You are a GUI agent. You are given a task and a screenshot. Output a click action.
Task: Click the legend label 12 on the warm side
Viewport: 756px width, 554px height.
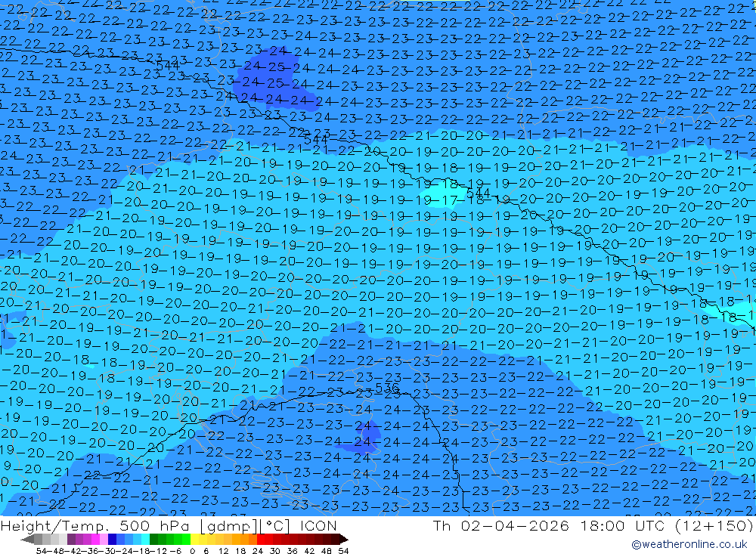click(224, 551)
